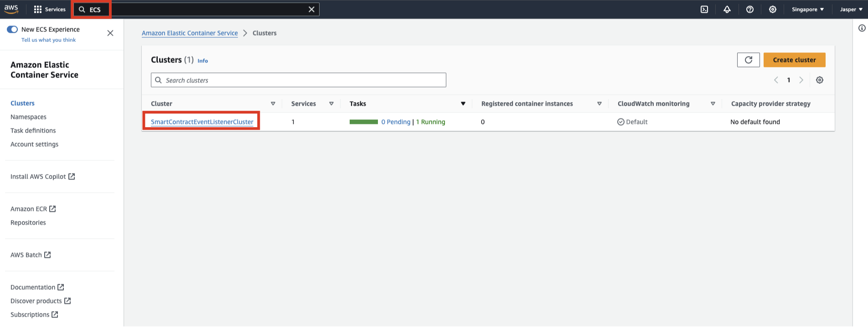Viewport: 868px width, 328px height.
Task: Open the Services grid menu
Action: (x=50, y=9)
